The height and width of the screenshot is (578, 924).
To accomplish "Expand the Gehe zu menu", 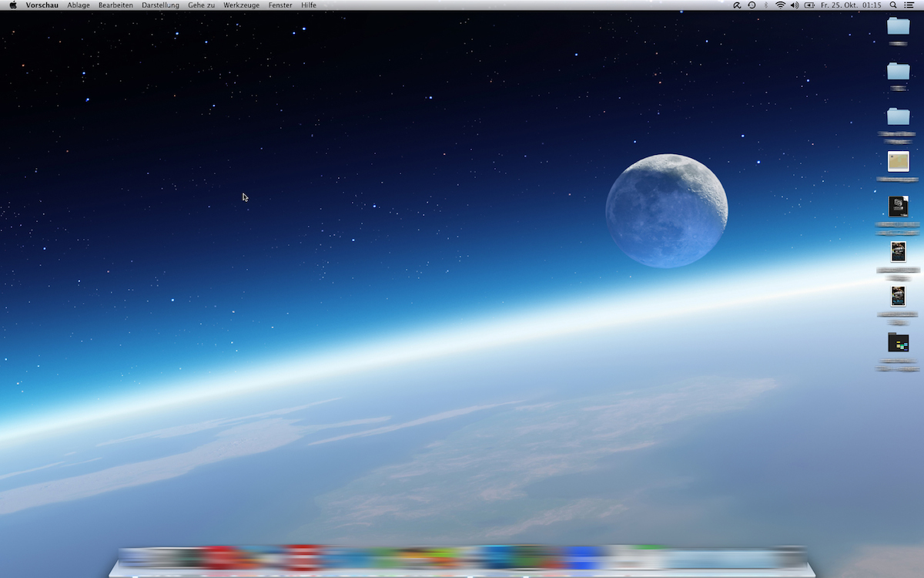I will [x=201, y=5].
